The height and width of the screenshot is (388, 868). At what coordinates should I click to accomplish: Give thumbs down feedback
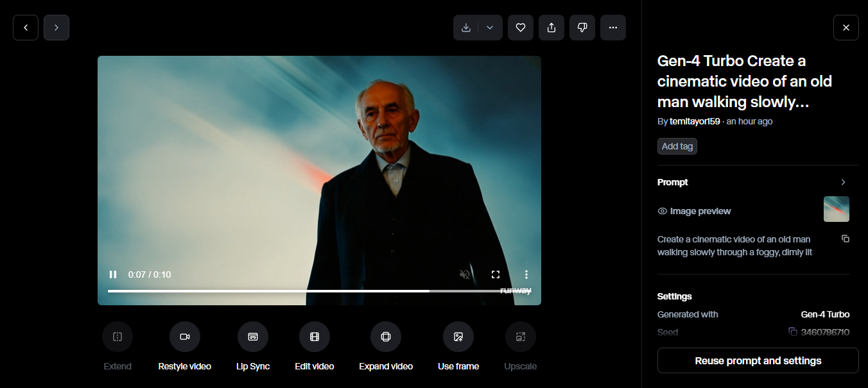(x=582, y=28)
